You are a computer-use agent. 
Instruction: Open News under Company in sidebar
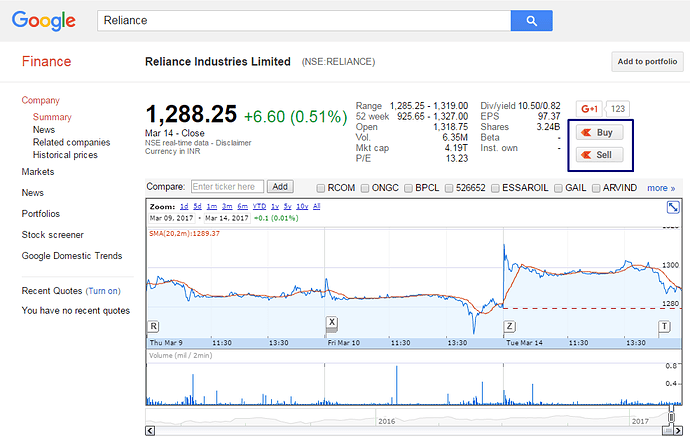44,130
